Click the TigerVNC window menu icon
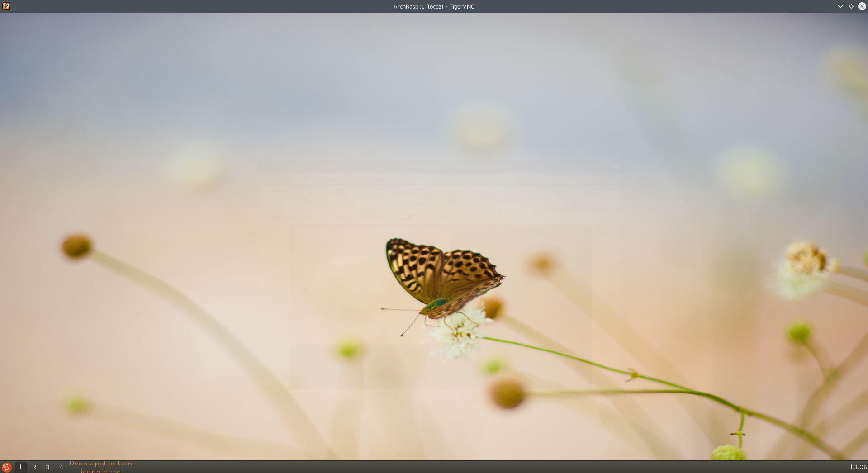Viewport: 868px width, 473px height. (x=6, y=6)
